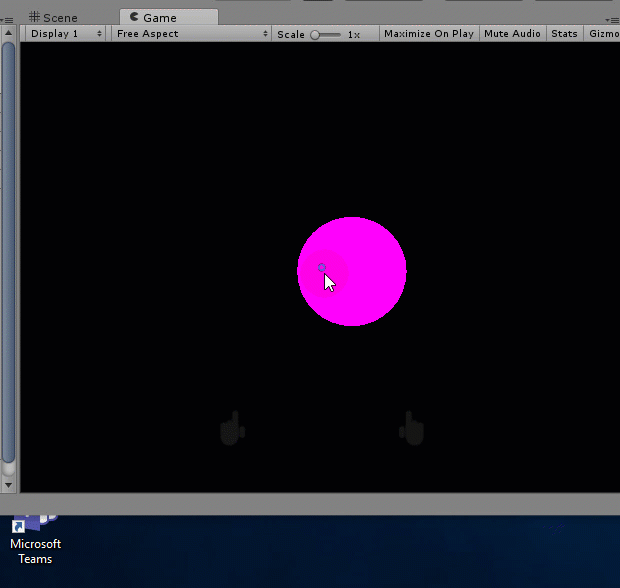This screenshot has height=588, width=620.
Task: Switch to the Scene tab
Action: (x=60, y=18)
